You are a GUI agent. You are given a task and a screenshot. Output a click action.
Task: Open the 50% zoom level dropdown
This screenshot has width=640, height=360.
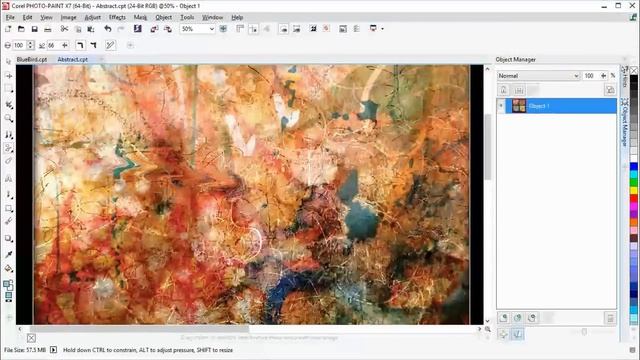point(211,29)
